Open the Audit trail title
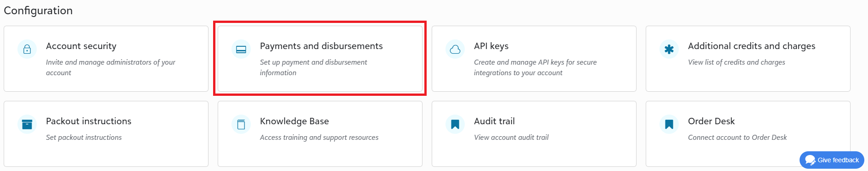 494,121
